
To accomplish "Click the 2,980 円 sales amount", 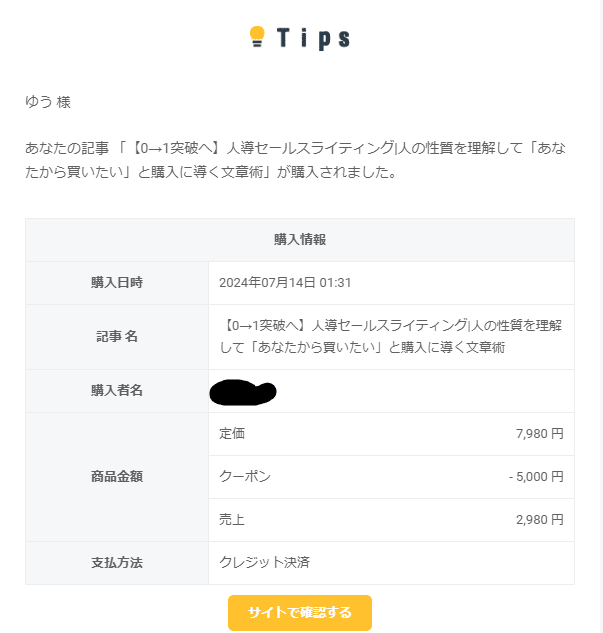I will (x=540, y=520).
